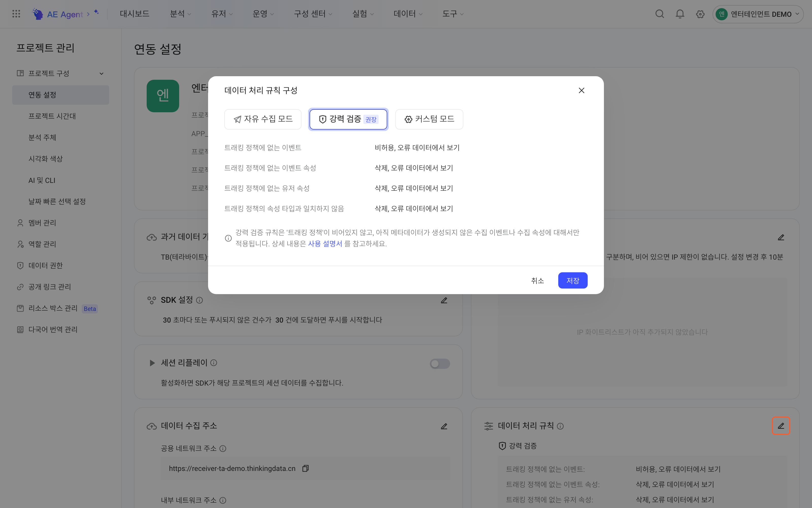Open the 사용 설명서 link
This screenshot has height=508, width=812.
point(325,244)
